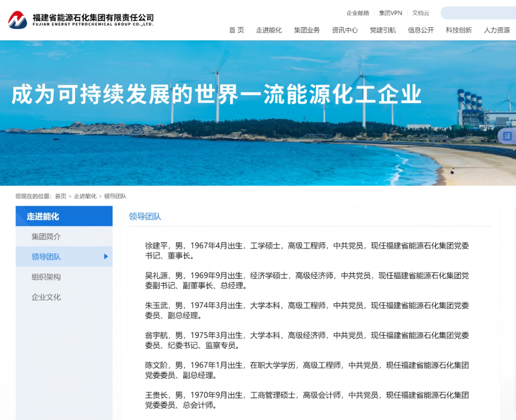This screenshot has width=516, height=420.
Task: Open 集团VPN link
Action: pos(390,13)
